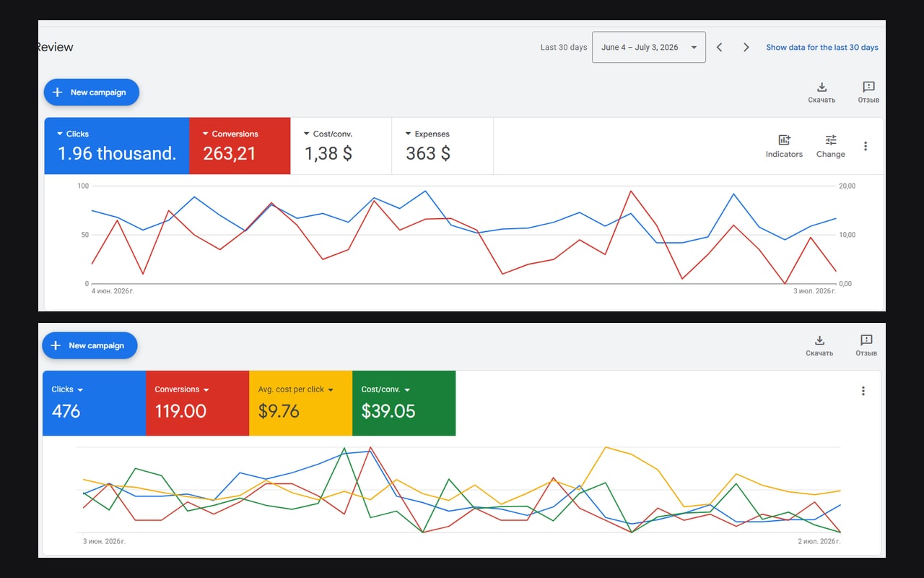Click the lower New campaign button
Screen dimensions: 924x578
coord(90,345)
